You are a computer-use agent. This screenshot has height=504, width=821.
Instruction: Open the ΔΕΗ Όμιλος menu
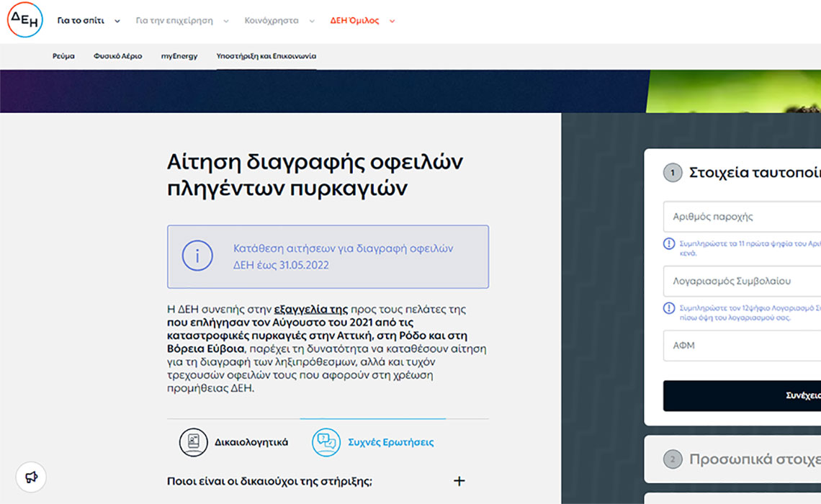[x=354, y=20]
